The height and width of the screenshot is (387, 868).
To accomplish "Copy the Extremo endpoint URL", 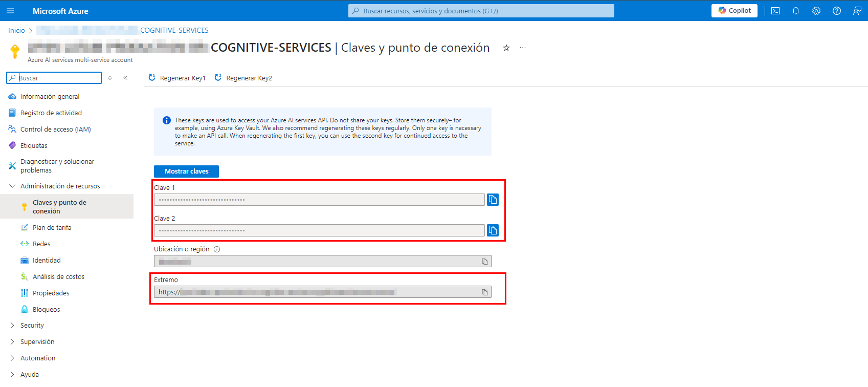I will coord(485,292).
